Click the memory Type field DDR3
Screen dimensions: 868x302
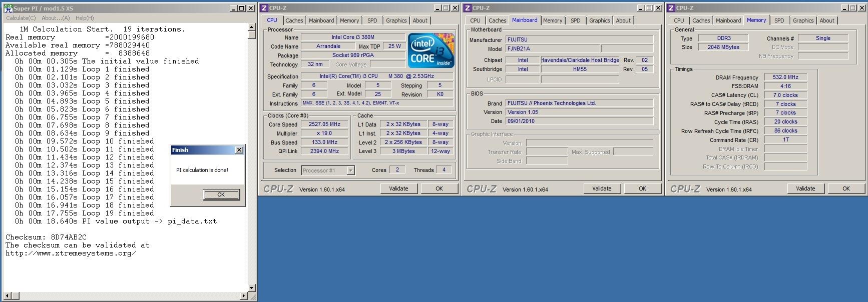(x=723, y=38)
